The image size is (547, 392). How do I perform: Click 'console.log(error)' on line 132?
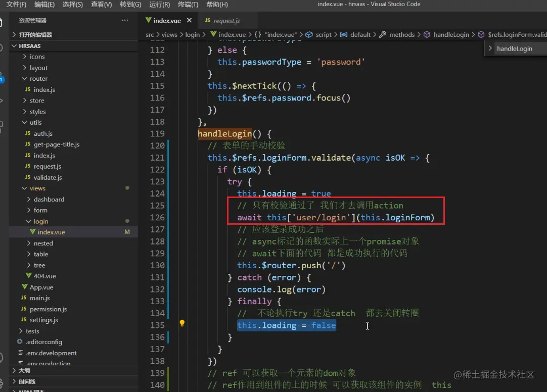pos(281,289)
